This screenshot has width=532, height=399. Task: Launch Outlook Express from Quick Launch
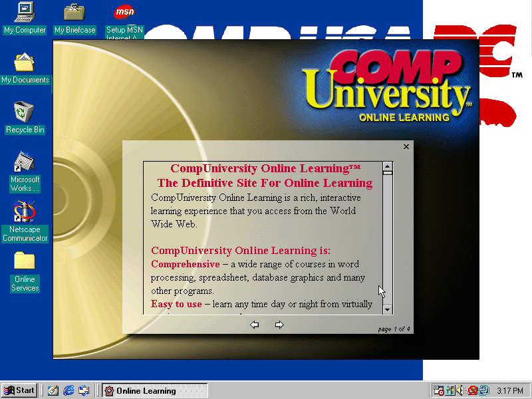click(83, 390)
